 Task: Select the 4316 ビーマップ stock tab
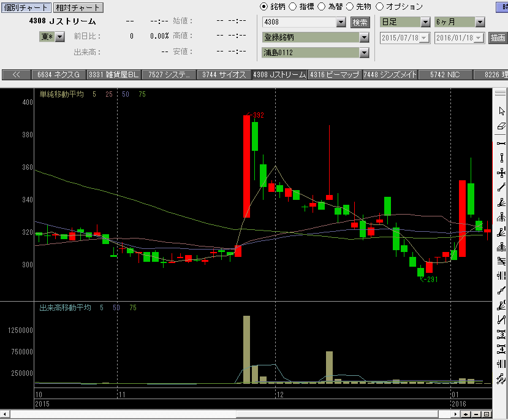click(x=335, y=75)
